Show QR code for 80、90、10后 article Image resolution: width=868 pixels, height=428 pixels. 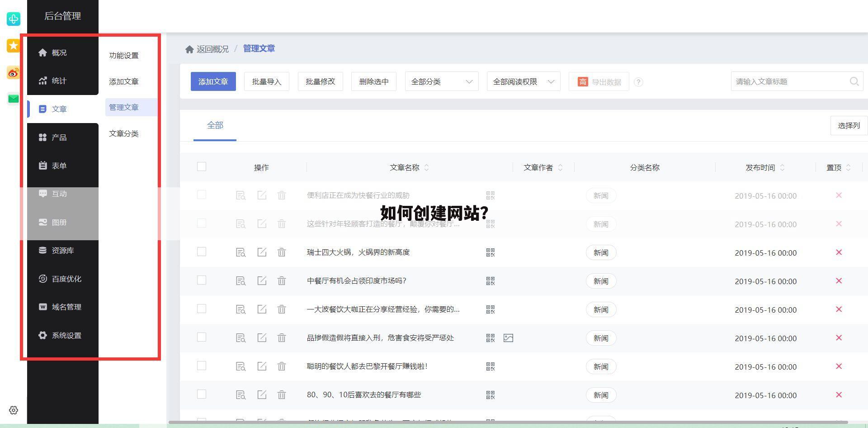[490, 395]
